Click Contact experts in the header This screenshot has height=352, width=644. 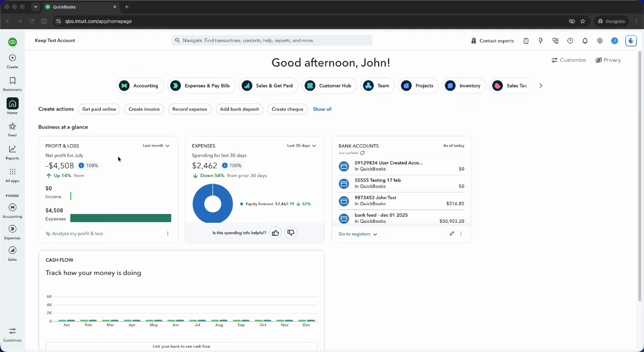point(492,41)
